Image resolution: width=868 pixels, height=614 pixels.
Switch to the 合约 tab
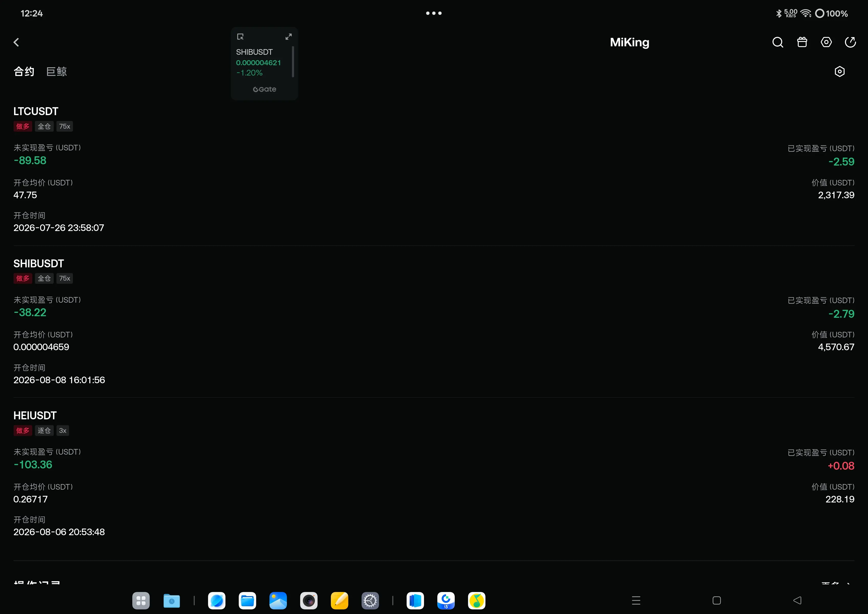click(24, 71)
